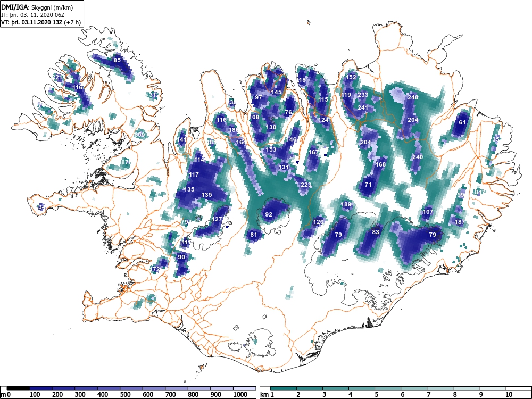532x399 pixels.
Task: Click the dark teal swatch between km 1 and 2
Action: tap(284, 388)
